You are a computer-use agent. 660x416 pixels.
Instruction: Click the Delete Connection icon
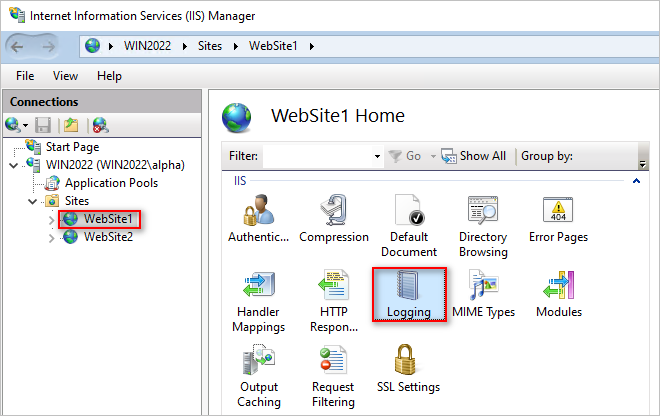tap(101, 125)
